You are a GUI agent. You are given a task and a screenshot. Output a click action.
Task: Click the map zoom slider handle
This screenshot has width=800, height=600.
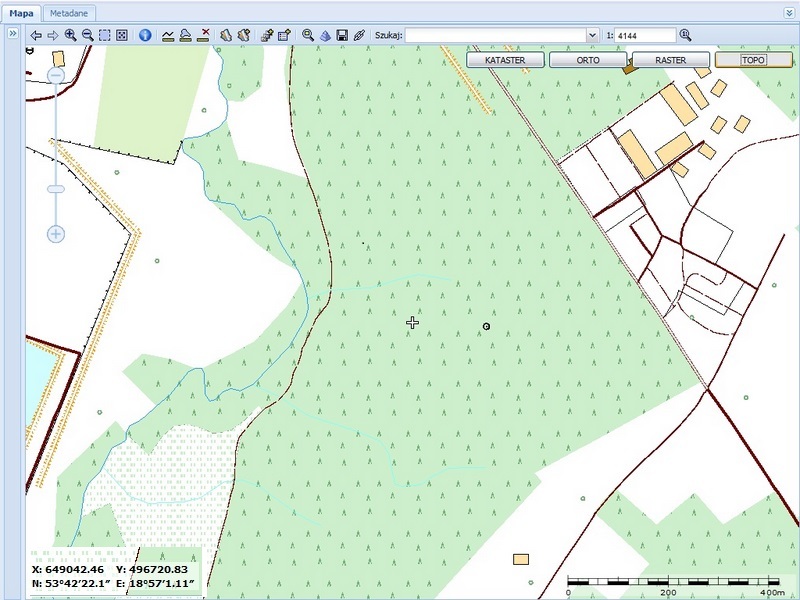click(56, 188)
